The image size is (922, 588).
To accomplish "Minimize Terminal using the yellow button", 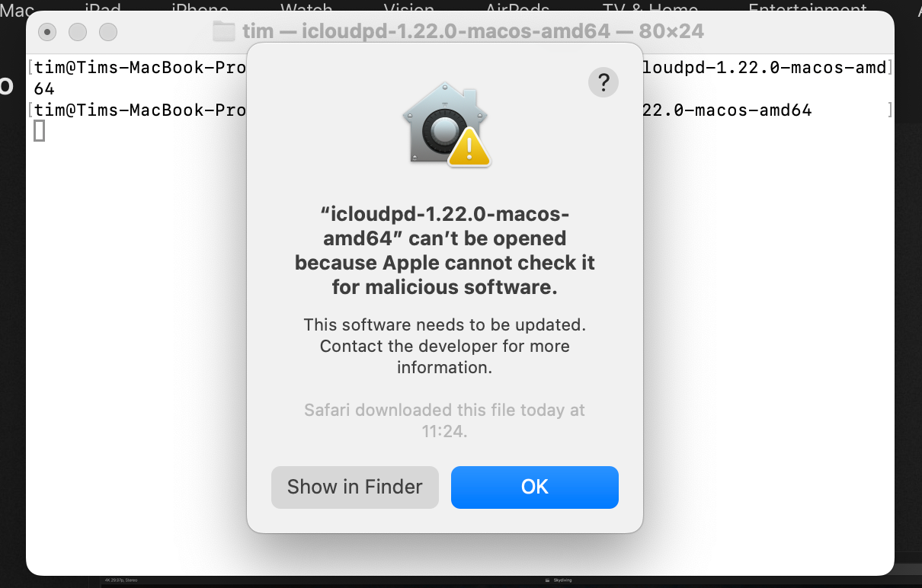I will coord(77,32).
